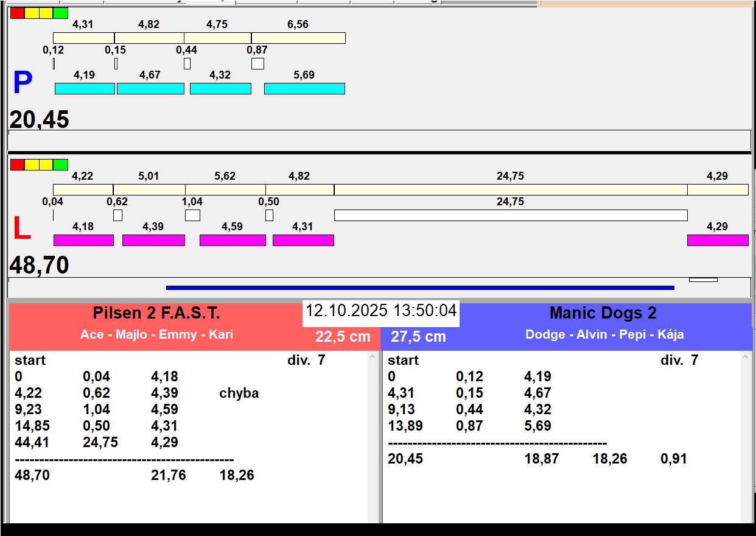This screenshot has height=536, width=756.
Task: Click the magenta 4,59 run bar
Action: pos(233,240)
